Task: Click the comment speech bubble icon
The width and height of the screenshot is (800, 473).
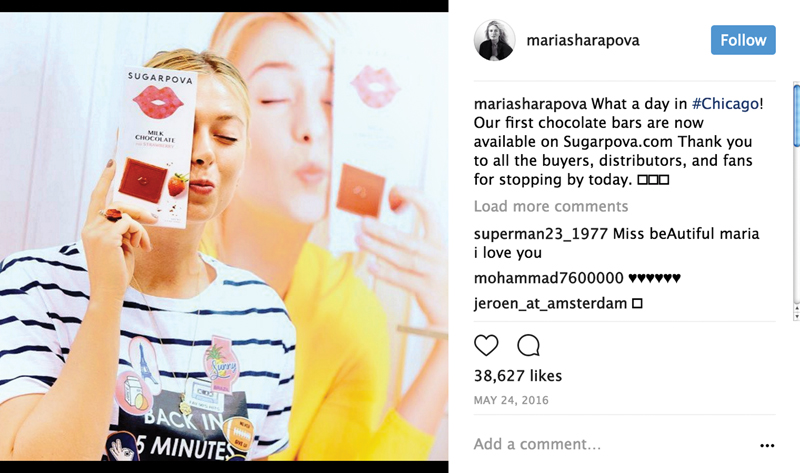Action: (x=528, y=345)
